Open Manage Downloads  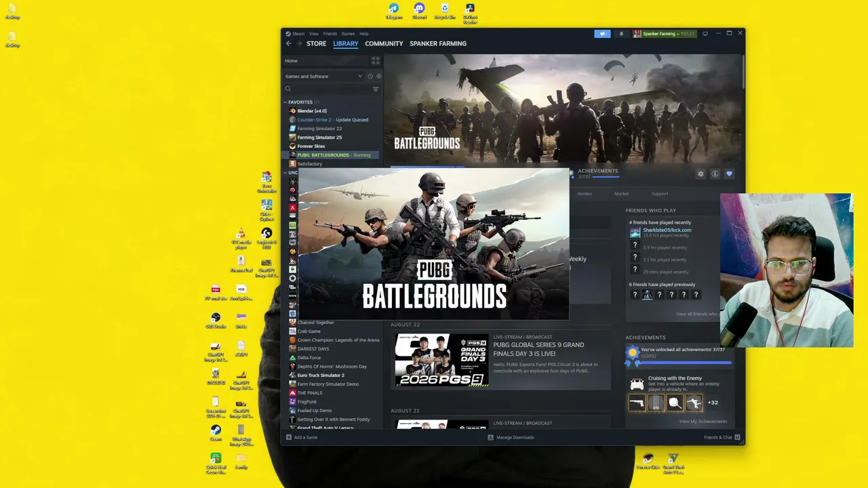[x=511, y=438]
